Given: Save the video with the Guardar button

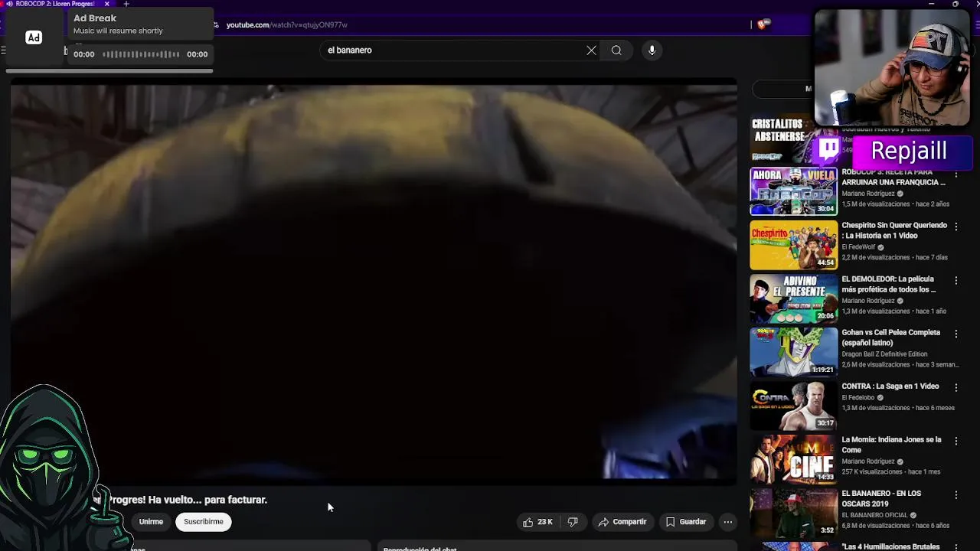Looking at the screenshot, I should pyautogui.click(x=686, y=522).
